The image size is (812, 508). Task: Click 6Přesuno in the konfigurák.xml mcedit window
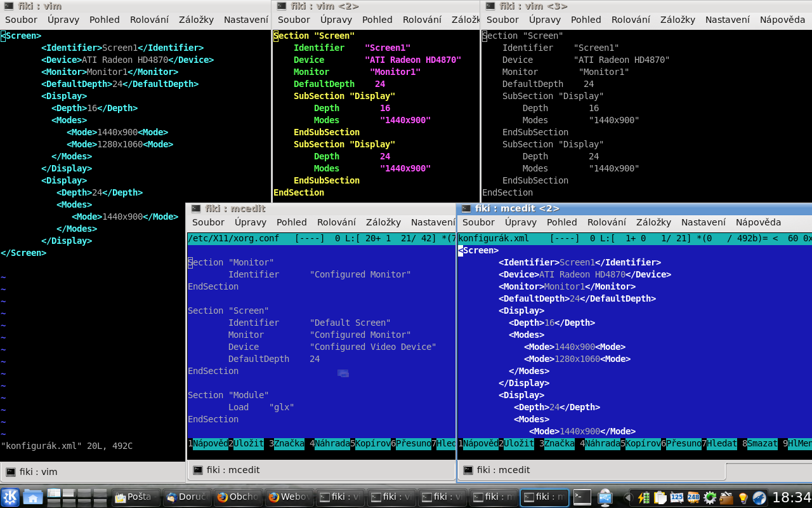coord(681,443)
